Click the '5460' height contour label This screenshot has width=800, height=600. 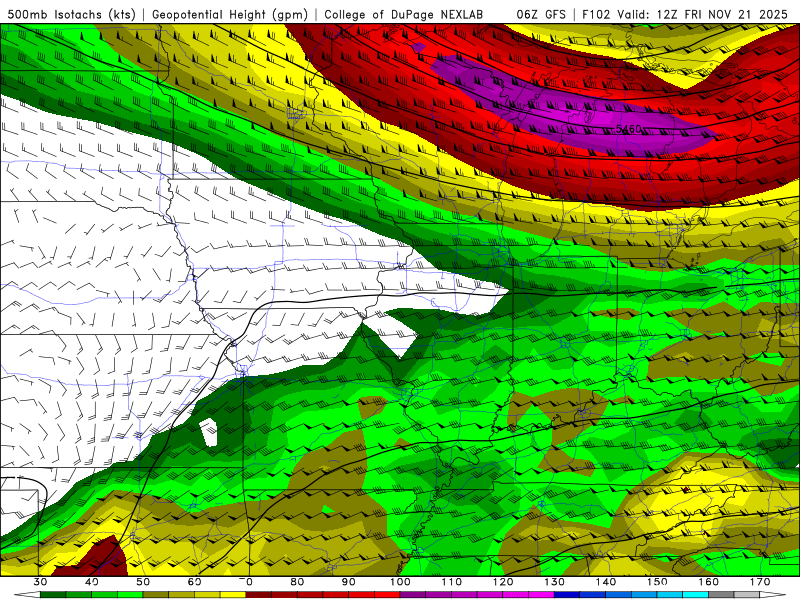point(629,129)
